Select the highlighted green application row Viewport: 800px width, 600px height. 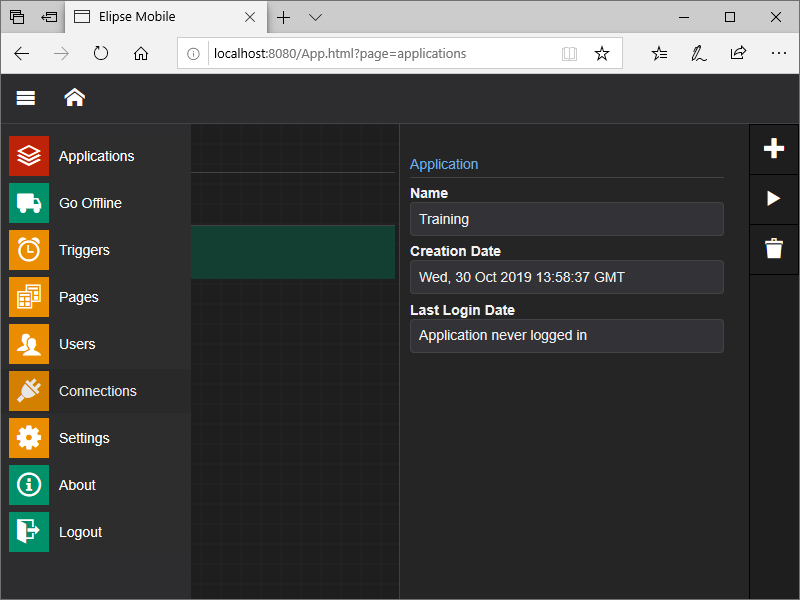(292, 252)
